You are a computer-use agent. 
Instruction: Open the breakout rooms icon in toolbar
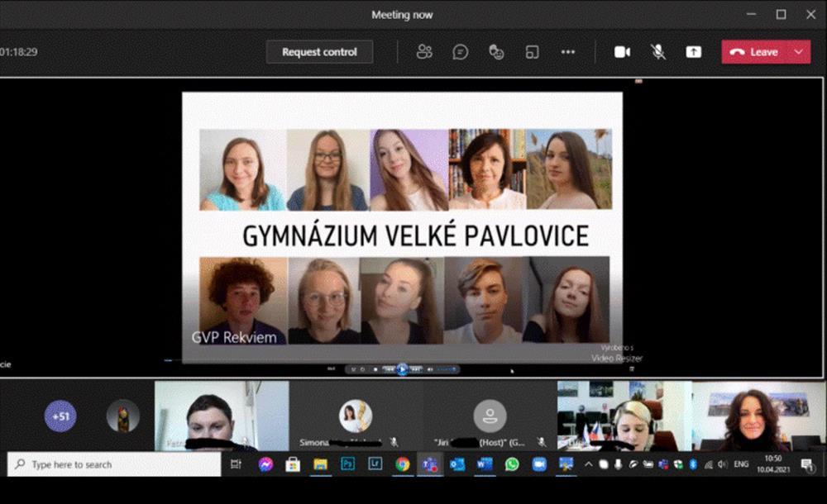click(x=532, y=52)
